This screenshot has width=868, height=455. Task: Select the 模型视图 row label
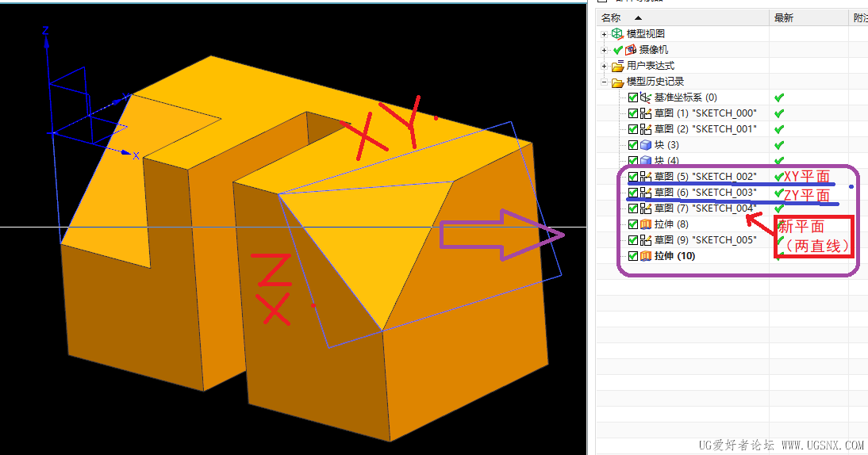coord(646,34)
